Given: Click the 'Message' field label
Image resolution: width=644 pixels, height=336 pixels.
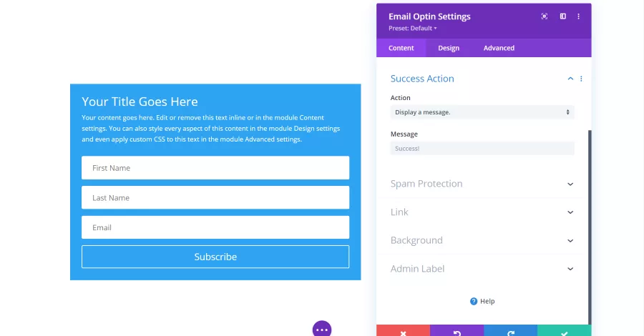Looking at the screenshot, I should (x=404, y=134).
